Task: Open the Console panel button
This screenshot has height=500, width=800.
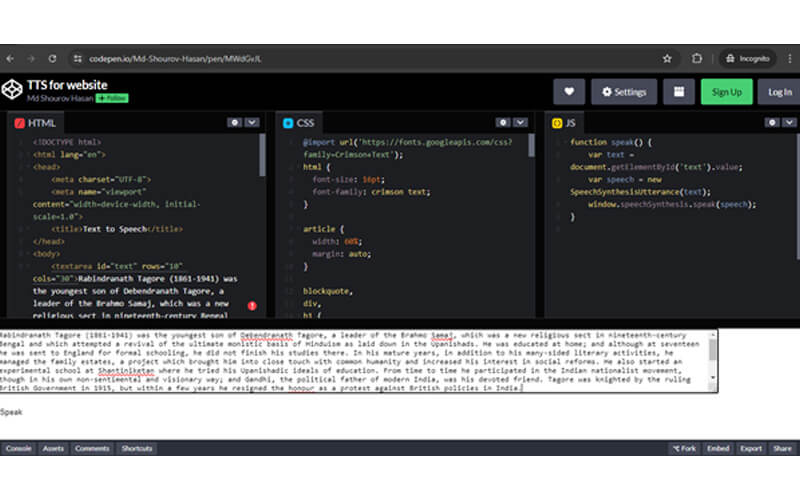Action: 18,448
